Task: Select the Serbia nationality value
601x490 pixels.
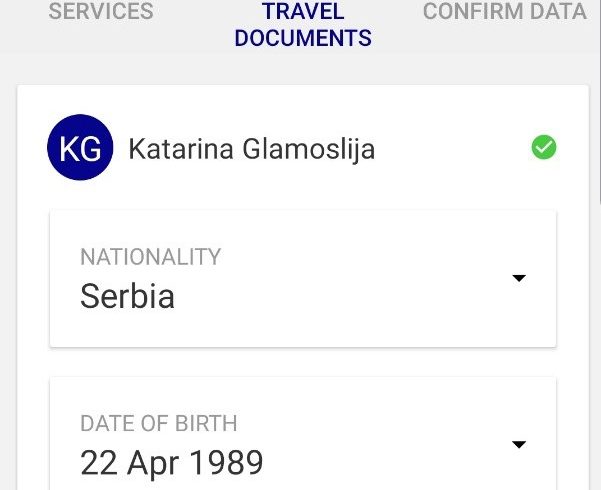Action: (127, 296)
